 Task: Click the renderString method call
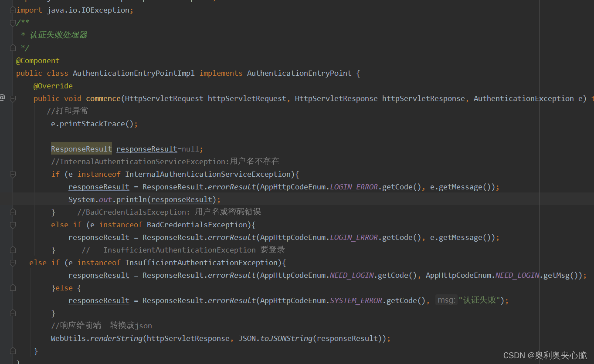[116, 338]
